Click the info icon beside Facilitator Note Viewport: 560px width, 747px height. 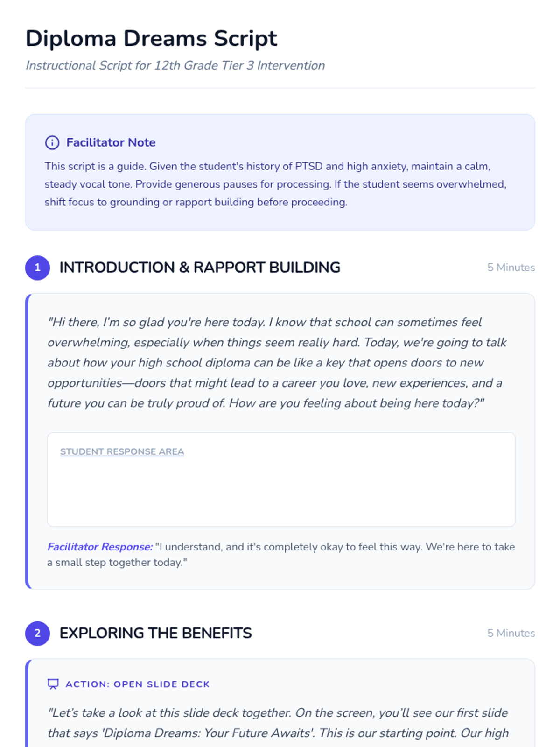tap(52, 142)
